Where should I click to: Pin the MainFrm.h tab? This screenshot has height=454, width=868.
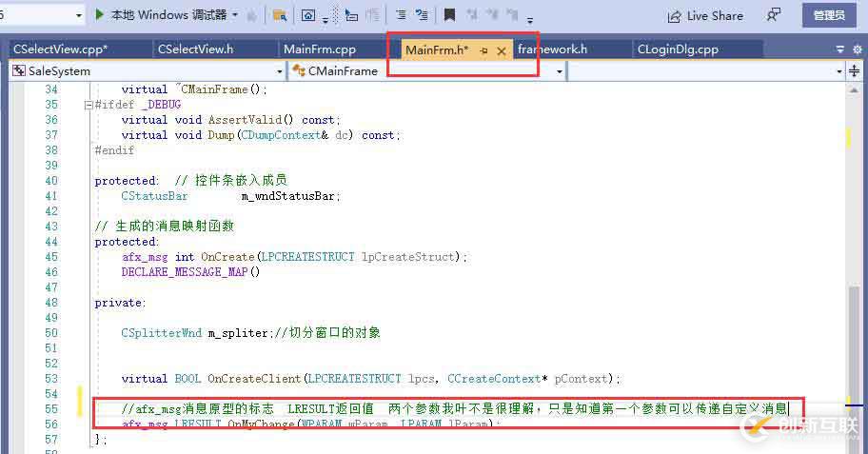point(483,51)
